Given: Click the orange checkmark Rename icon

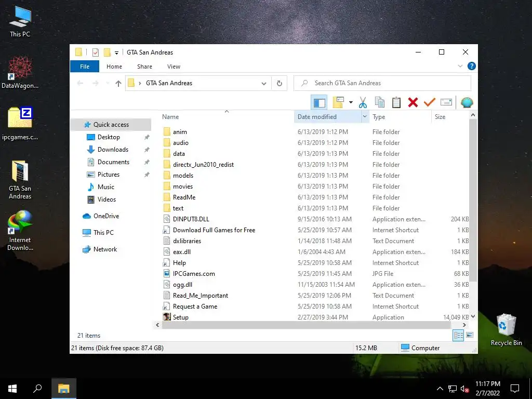Looking at the screenshot, I should click(x=430, y=102).
